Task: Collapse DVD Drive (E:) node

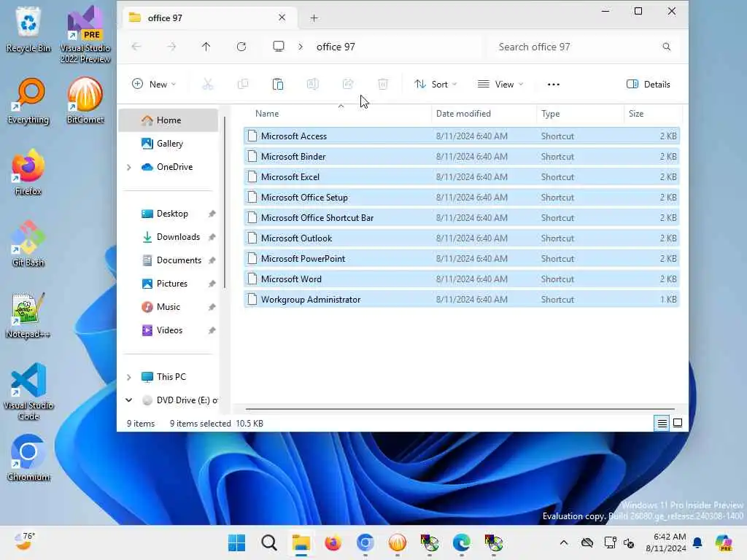Action: (x=128, y=400)
